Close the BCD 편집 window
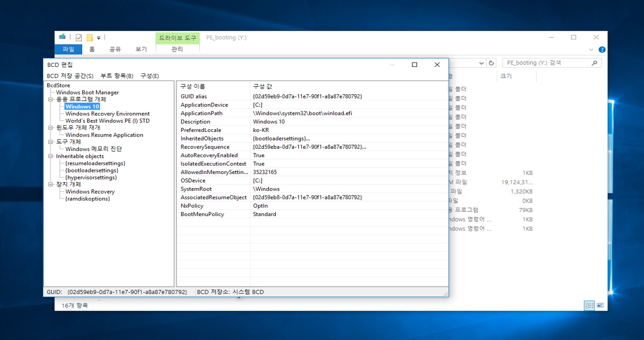The height and width of the screenshot is (340, 644). 437,65
